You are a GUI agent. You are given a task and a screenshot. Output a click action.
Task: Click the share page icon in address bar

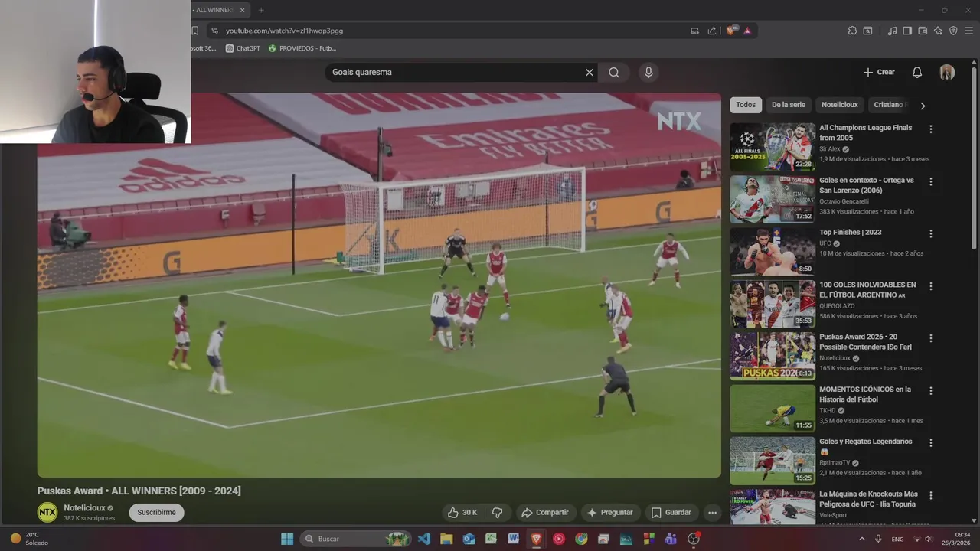pos(712,31)
